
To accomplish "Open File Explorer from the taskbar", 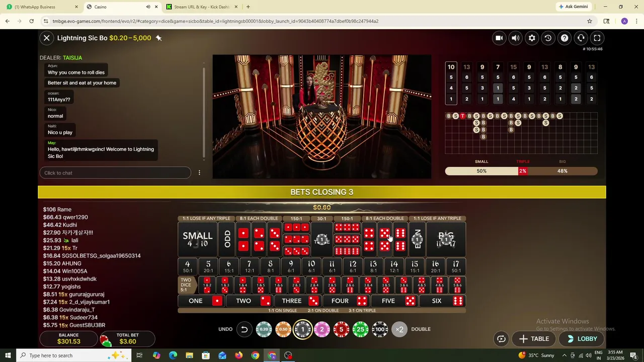I will [189, 355].
